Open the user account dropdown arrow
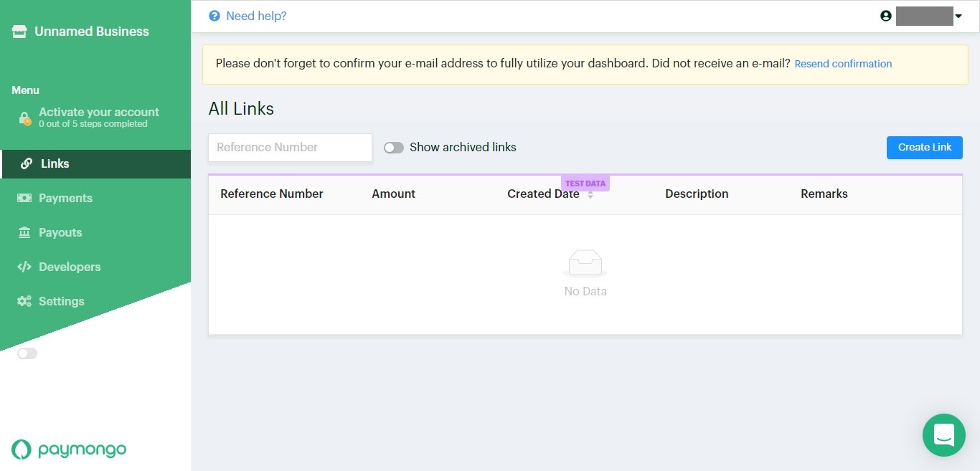Viewport: 980px width, 471px height. point(958,16)
